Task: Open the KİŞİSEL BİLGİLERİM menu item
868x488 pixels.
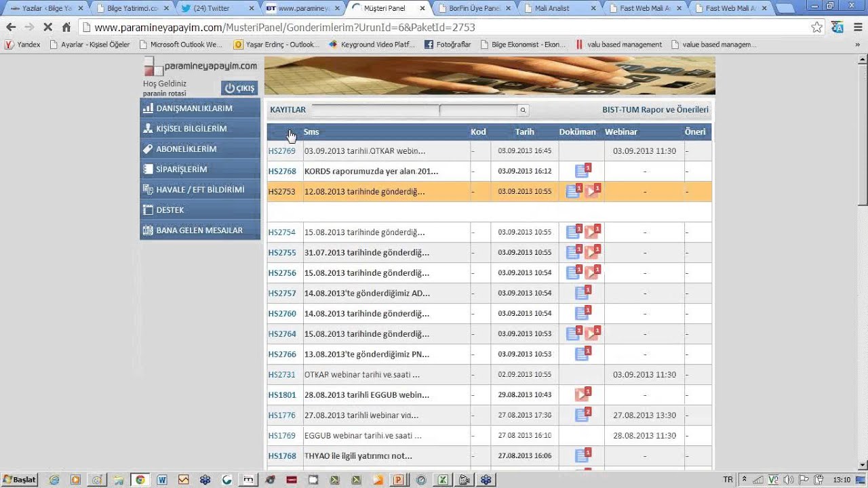Action: point(200,129)
